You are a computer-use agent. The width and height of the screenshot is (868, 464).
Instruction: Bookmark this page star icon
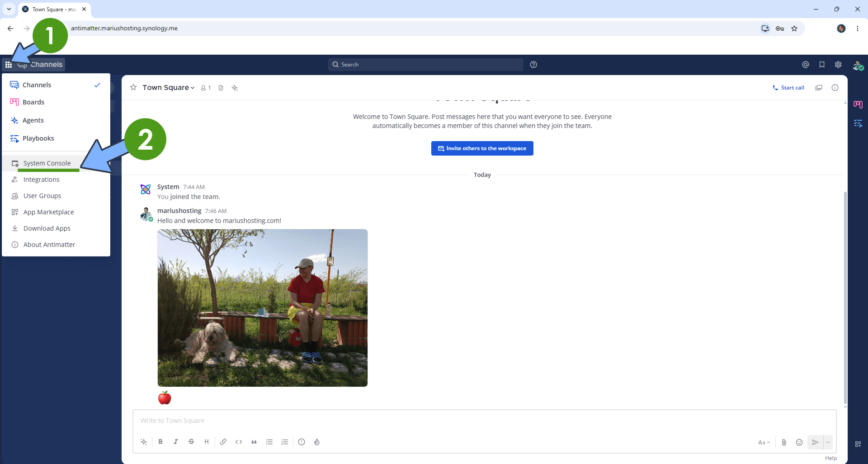[794, 28]
